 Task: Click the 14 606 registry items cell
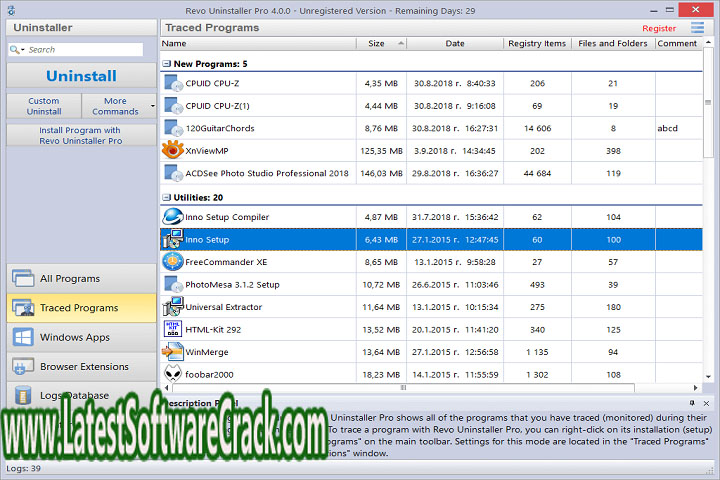click(537, 128)
